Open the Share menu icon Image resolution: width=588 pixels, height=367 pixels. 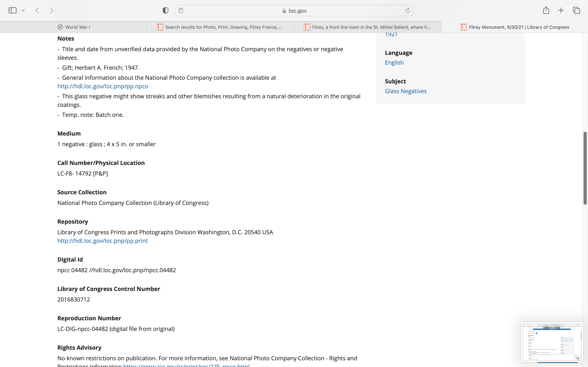tap(546, 10)
